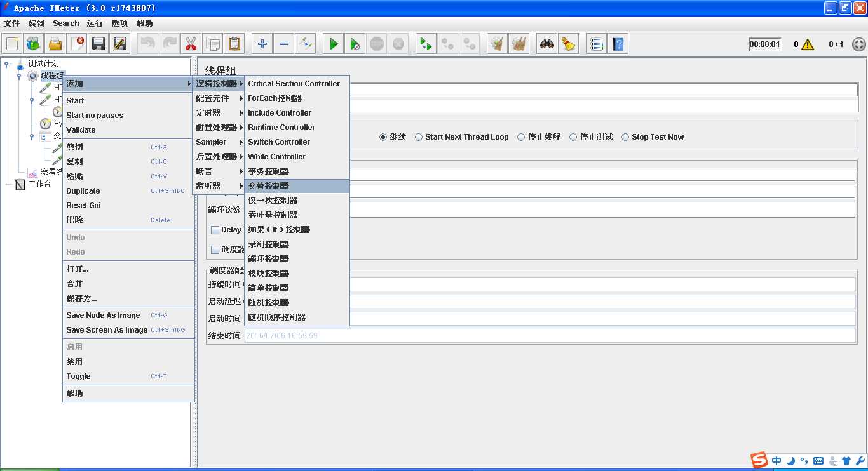The image size is (868, 471).
Task: Choose 循环控制器 from the submenu
Action: tap(297, 259)
